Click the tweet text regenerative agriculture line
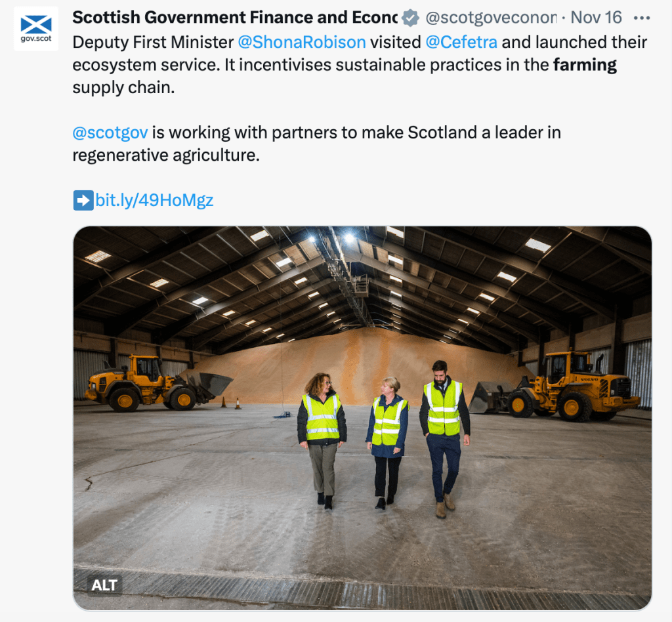Screen dimensions: 672x622 pos(166,155)
